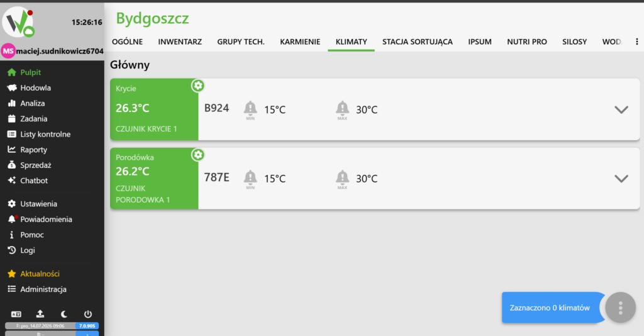Open the language translation icon
Viewport: 644px width, 336px height.
point(16,314)
